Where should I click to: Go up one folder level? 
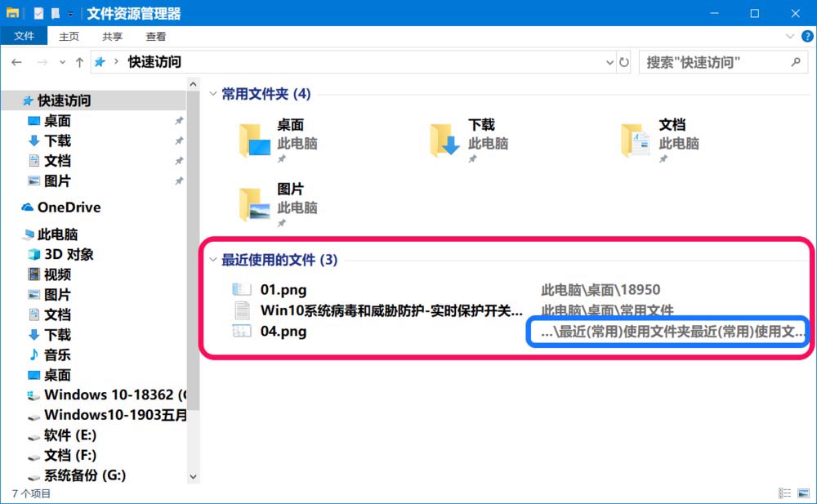[x=79, y=63]
